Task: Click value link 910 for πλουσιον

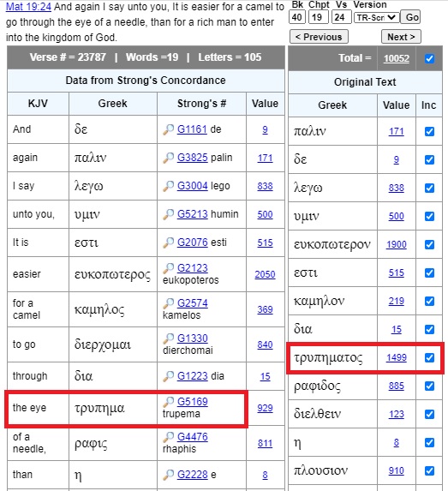Action: [397, 470]
